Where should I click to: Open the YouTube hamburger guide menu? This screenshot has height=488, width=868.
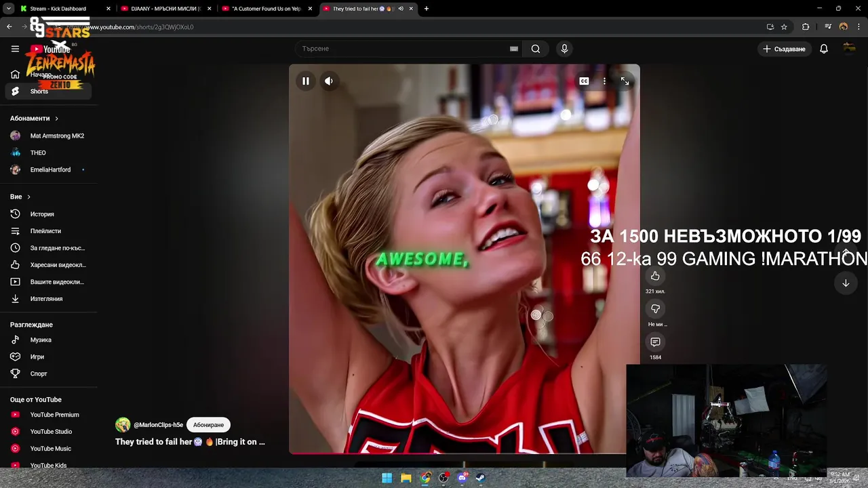click(15, 49)
